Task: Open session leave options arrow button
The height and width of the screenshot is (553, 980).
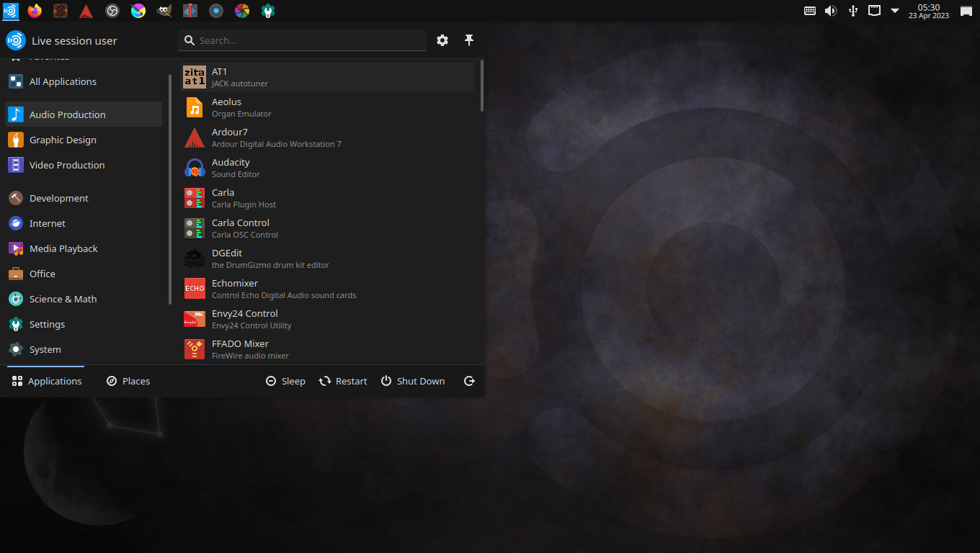Action: click(469, 381)
